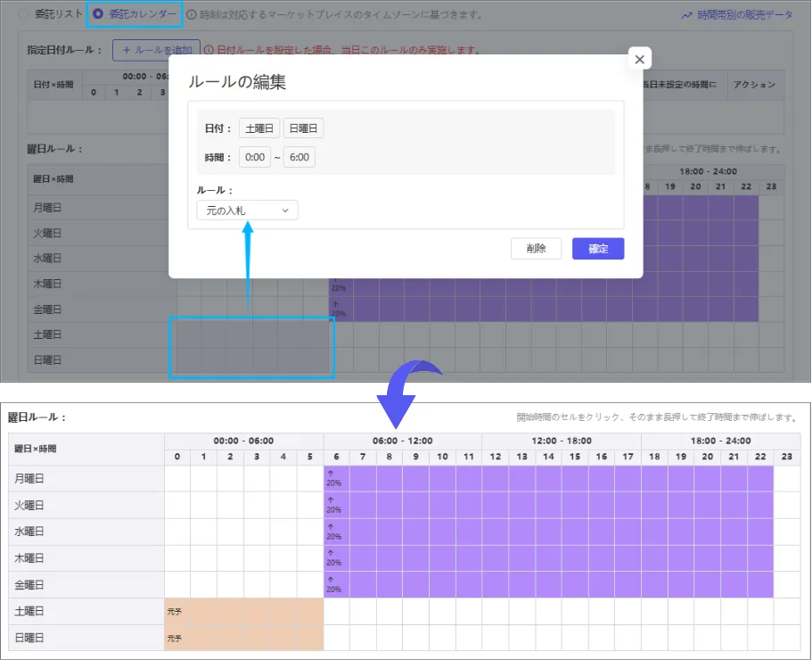Click 月曜日 6 o'clock cell with 20%
Image resolution: width=812 pixels, height=660 pixels.
tap(337, 479)
